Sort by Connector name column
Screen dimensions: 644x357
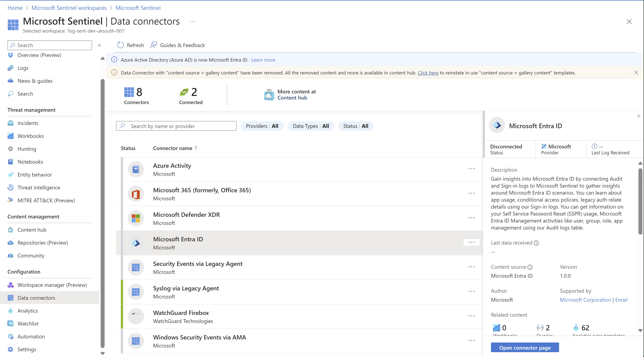(175, 148)
